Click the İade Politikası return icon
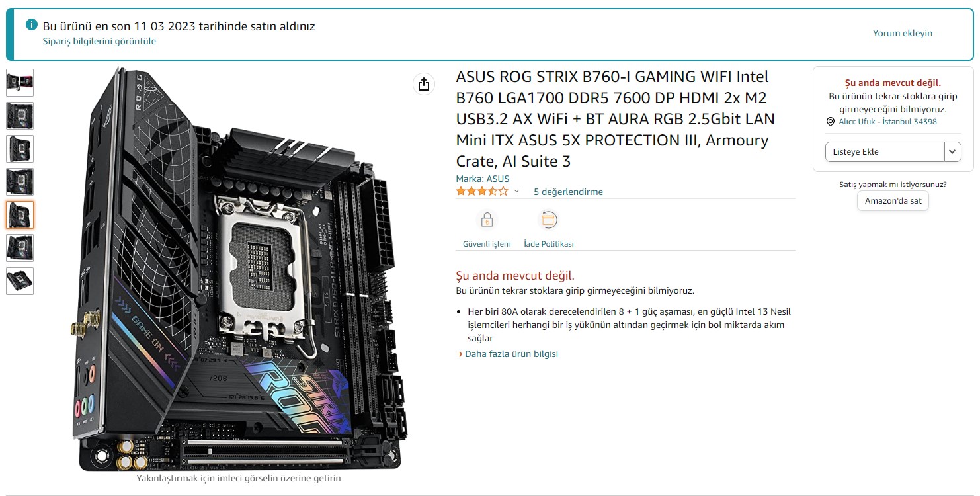Viewport: 980px width, 496px height. [549, 220]
